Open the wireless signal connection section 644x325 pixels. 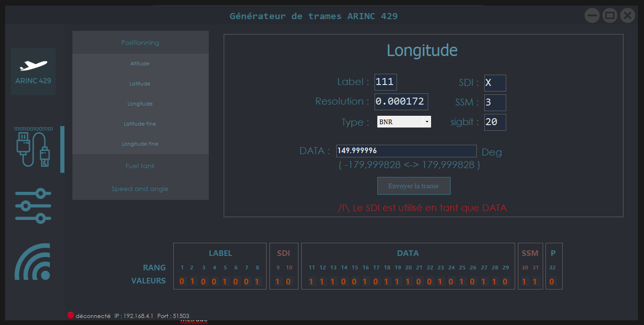tap(32, 261)
